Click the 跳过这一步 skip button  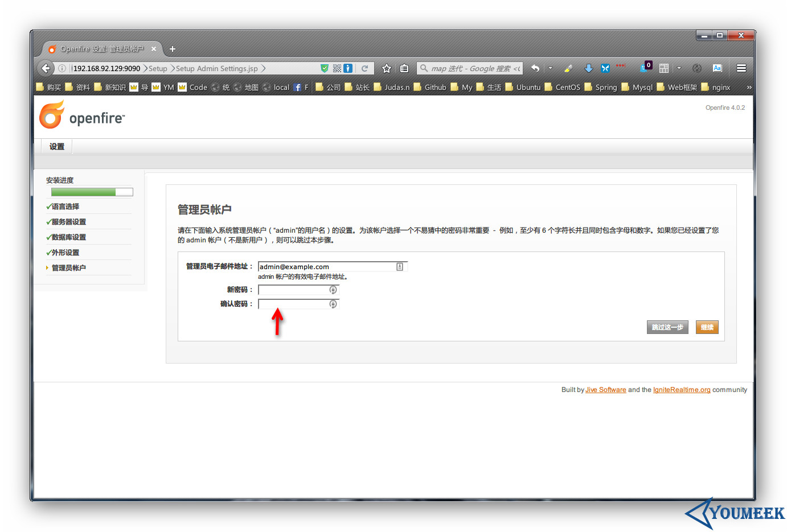coord(667,327)
